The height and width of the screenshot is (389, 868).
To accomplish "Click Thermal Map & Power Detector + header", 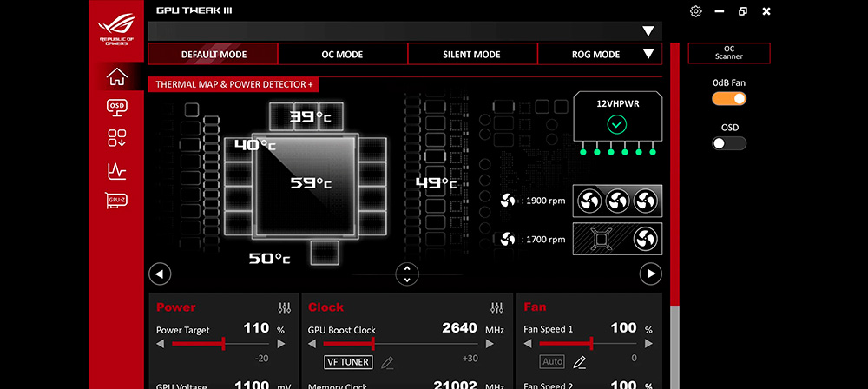I will tap(233, 84).
